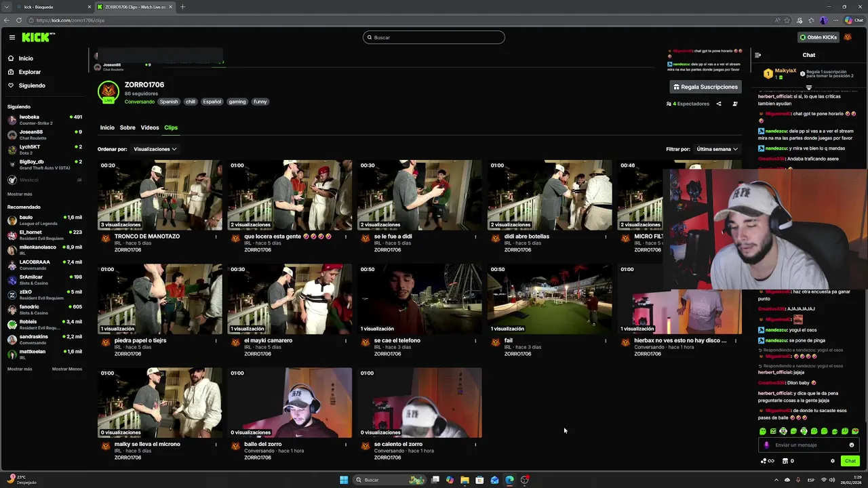Click the Kick search field

pyautogui.click(x=434, y=37)
